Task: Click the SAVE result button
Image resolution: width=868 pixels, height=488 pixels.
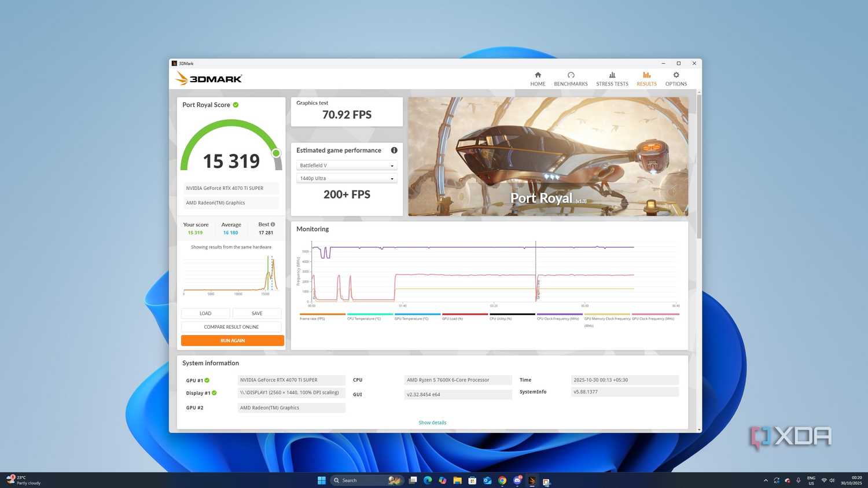Action: point(257,313)
